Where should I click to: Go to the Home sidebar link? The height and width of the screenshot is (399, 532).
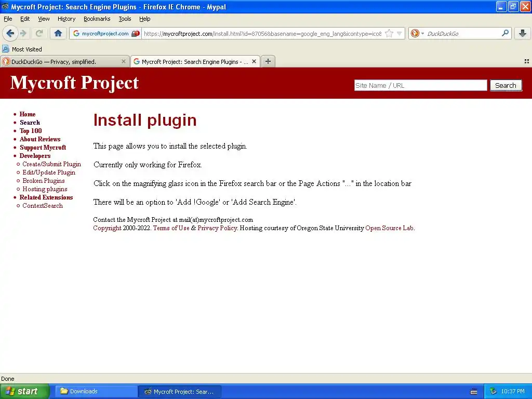(28, 114)
